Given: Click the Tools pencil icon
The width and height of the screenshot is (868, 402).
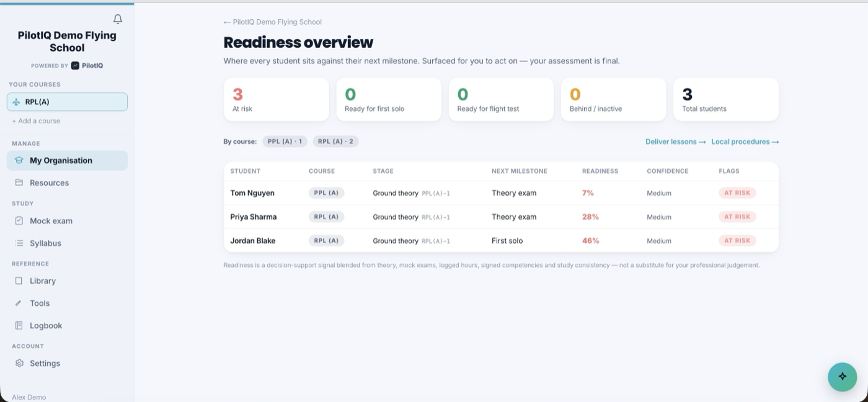Looking at the screenshot, I should [19, 303].
